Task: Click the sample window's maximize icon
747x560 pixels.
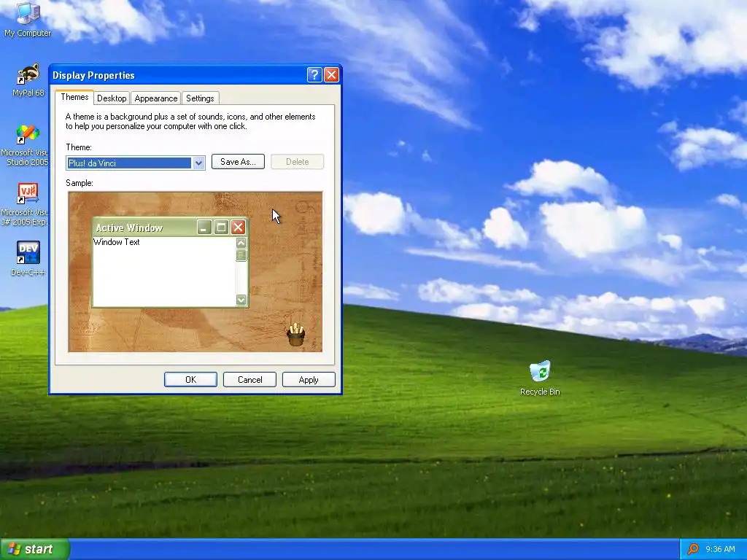Action: 221,227
